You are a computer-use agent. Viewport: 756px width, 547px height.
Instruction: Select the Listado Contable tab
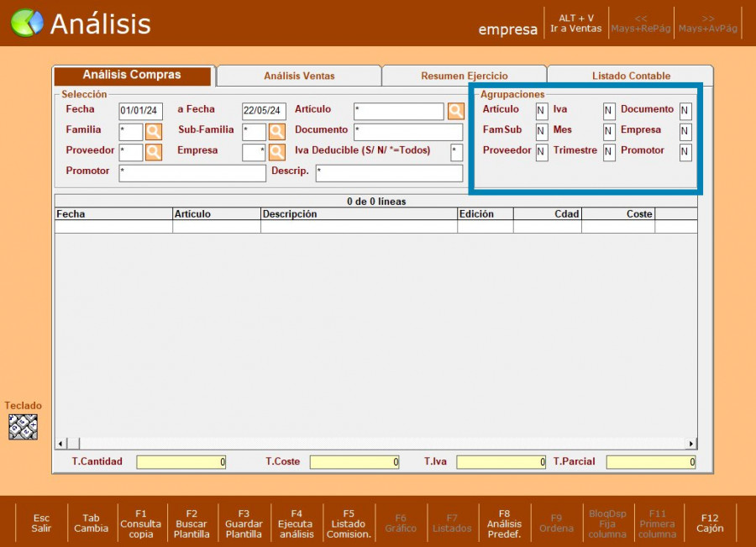(x=631, y=76)
